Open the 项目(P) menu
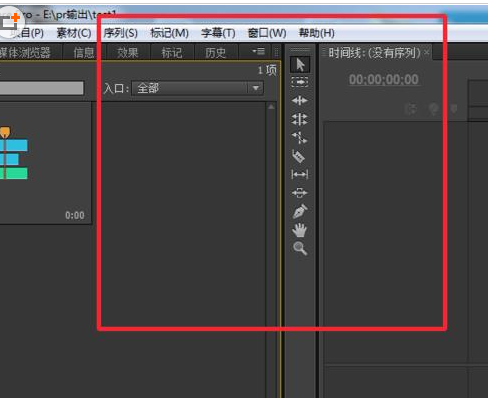The height and width of the screenshot is (398, 488). (27, 33)
